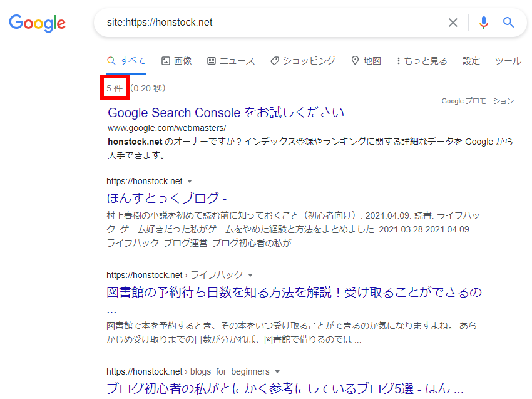Submit search with magnifier icon
This screenshot has width=532, height=399.
tap(508, 23)
